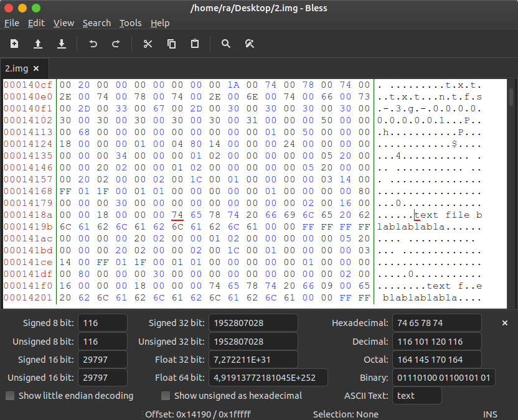Open Find and Replace toolbar icon
Viewport: 518px width, 420px height.
pyautogui.click(x=250, y=44)
